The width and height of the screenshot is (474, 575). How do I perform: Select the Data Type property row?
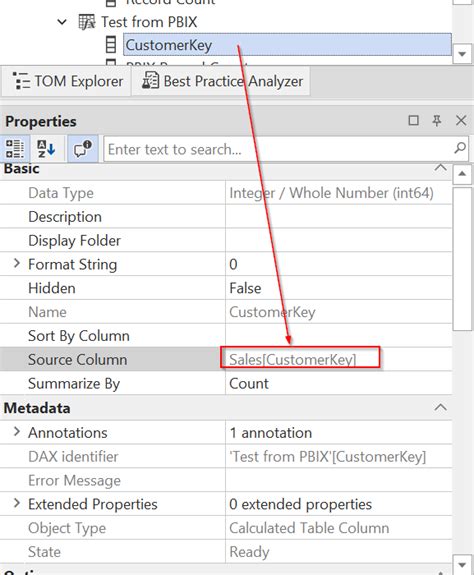226,193
